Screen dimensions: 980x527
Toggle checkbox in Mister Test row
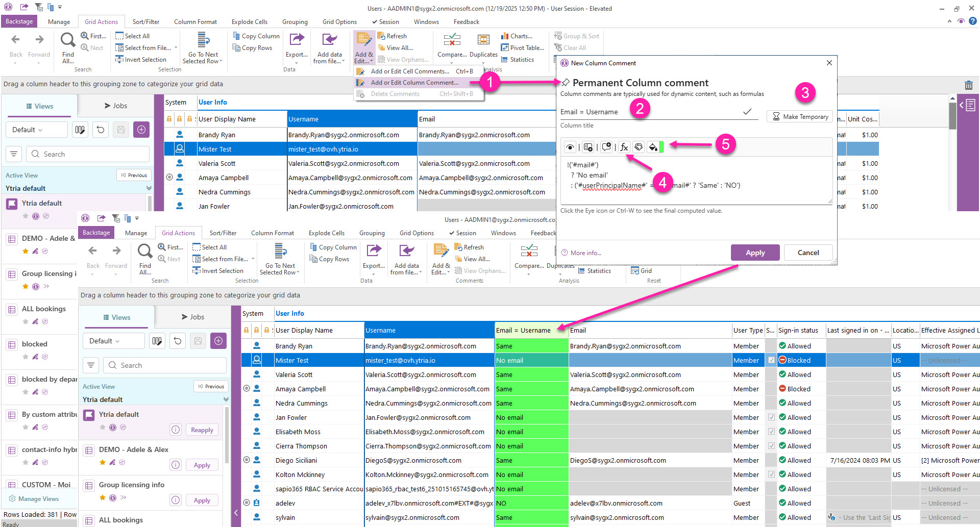[771, 360]
